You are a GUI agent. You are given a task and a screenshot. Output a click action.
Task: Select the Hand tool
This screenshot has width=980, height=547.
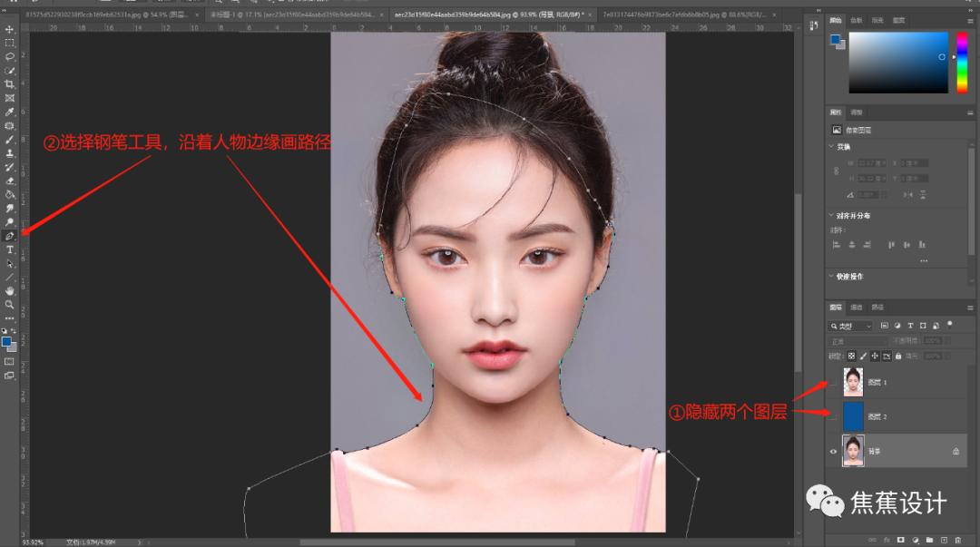coord(10,291)
